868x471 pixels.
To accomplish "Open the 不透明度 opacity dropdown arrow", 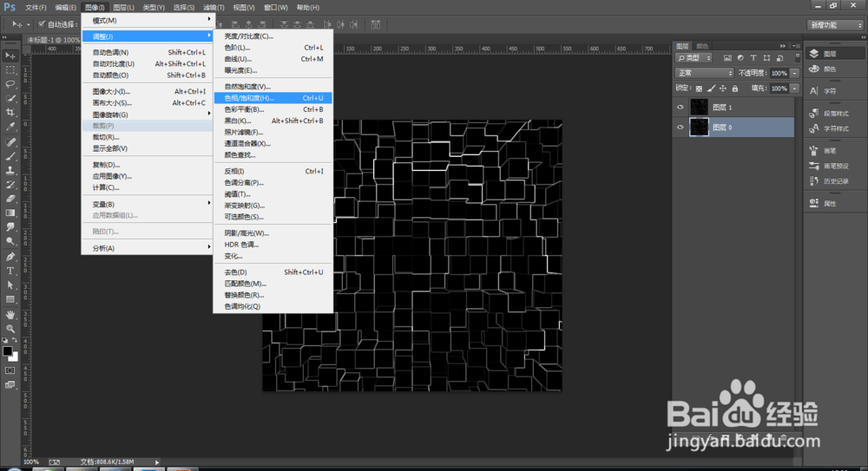I will pos(795,73).
